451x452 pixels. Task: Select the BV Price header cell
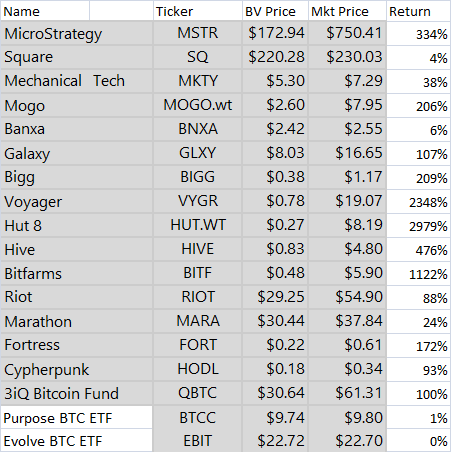tap(275, 11)
